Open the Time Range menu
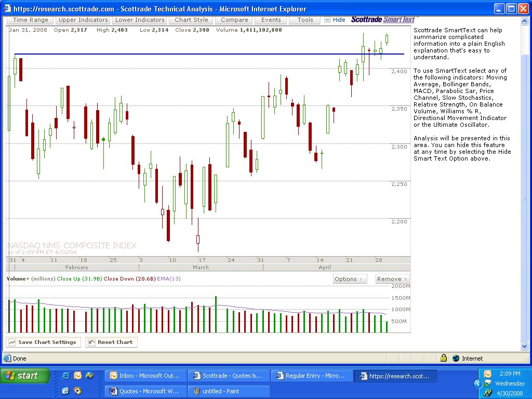This screenshot has width=532, height=399. pyautogui.click(x=31, y=20)
